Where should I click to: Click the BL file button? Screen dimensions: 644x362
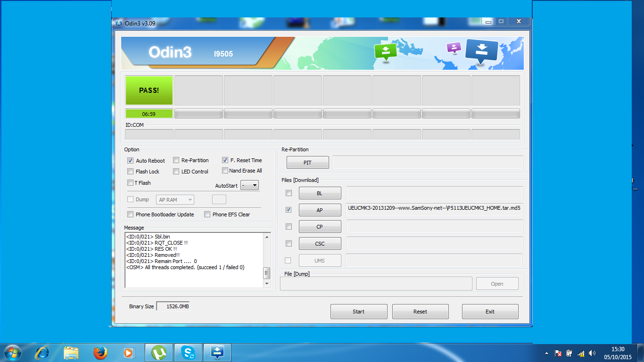click(320, 193)
